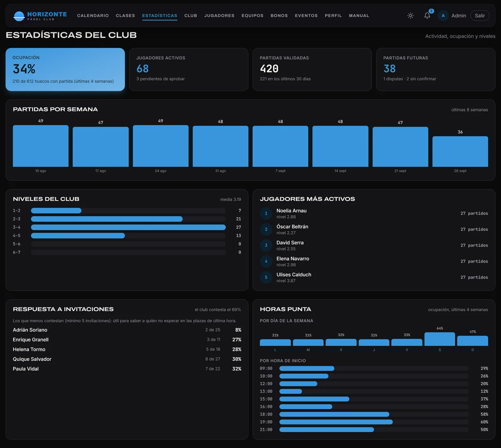Click the Horizonte Pádel Club logo

40,16
